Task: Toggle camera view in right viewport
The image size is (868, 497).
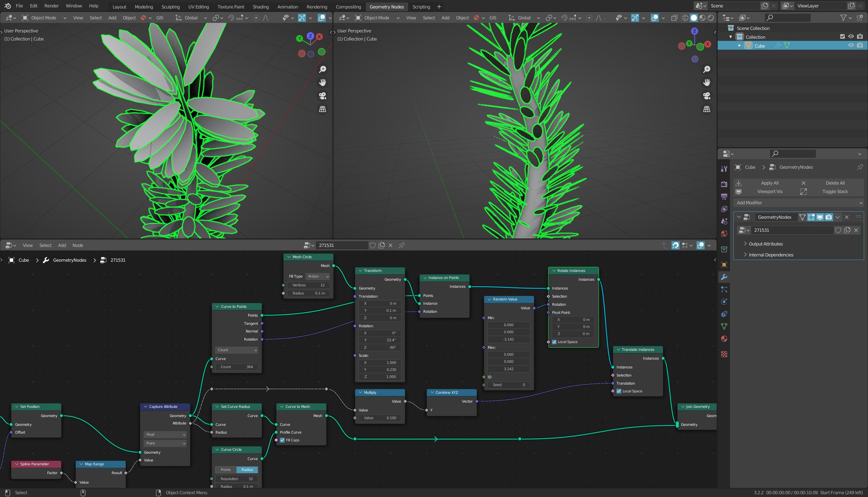Action: coord(706,96)
